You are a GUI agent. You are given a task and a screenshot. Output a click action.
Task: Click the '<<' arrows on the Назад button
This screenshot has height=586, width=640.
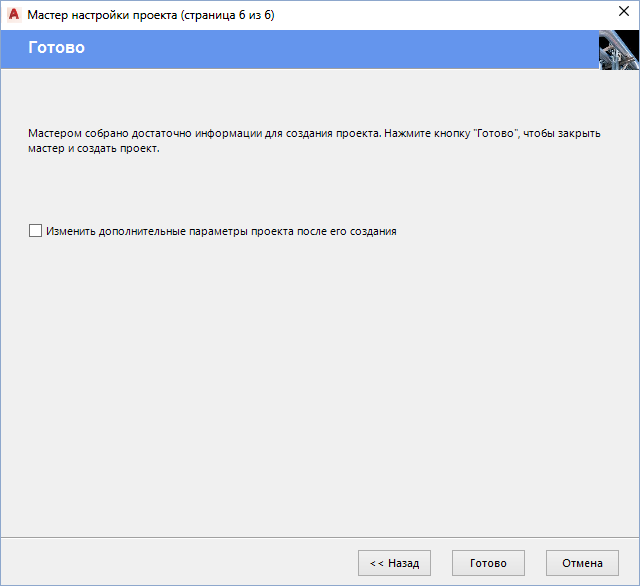pos(376,563)
